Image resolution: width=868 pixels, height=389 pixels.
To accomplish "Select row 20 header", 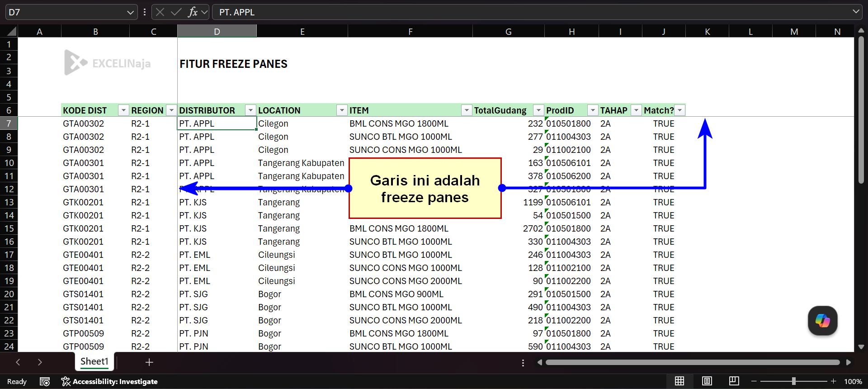I will point(9,294).
